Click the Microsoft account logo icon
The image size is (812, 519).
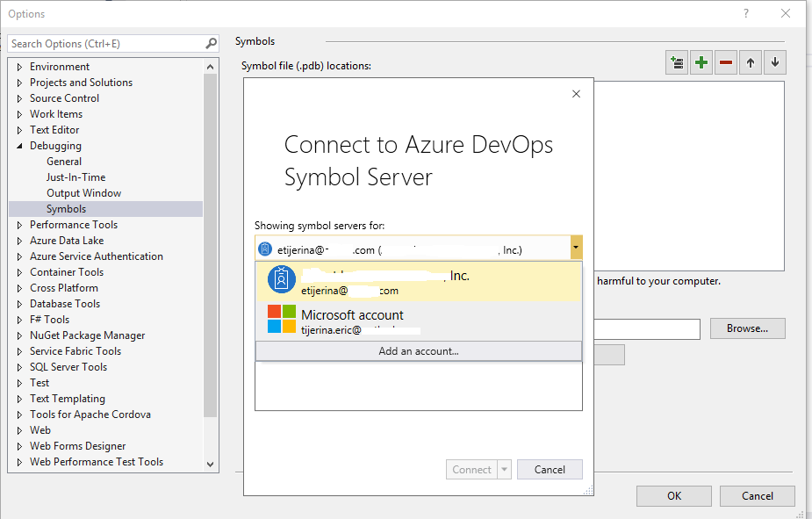(281, 319)
